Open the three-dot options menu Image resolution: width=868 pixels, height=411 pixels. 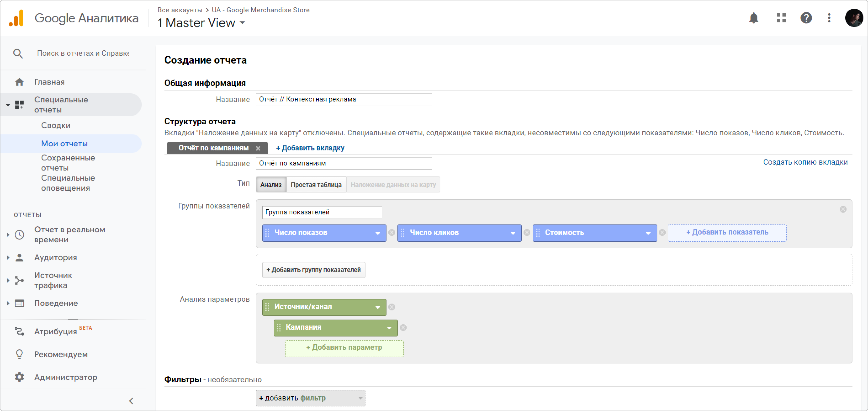pos(829,18)
